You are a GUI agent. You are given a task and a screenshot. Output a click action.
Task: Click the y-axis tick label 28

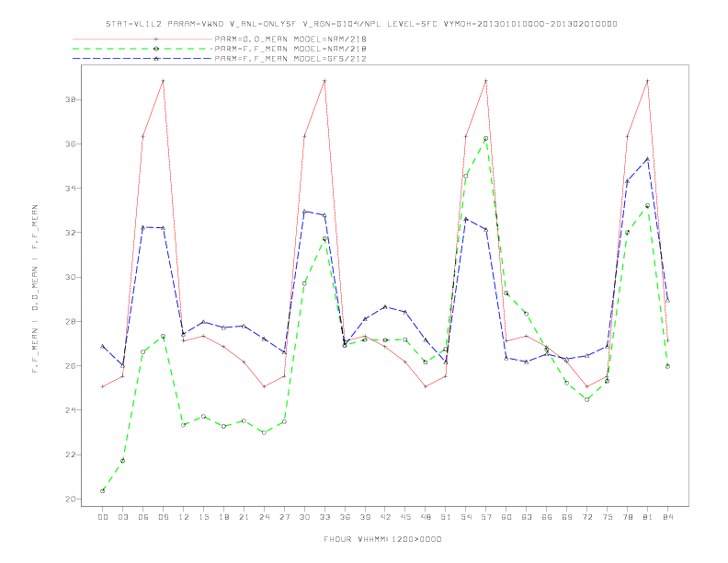(71, 321)
